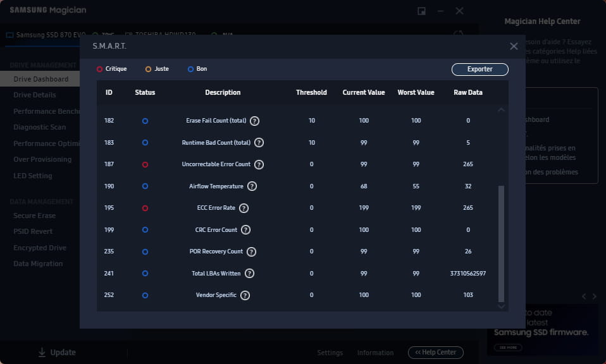This screenshot has width=606, height=364.
Task: Toggle Magician compact window mode icon
Action: click(422, 11)
